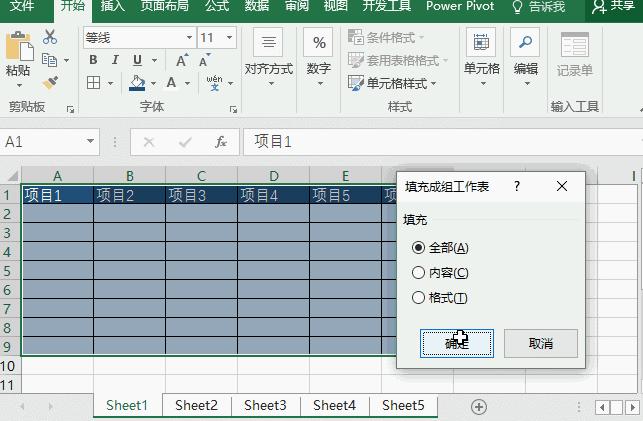The width and height of the screenshot is (643, 421).
Task: Click the formula bar showing 项目1
Action: coord(442,142)
